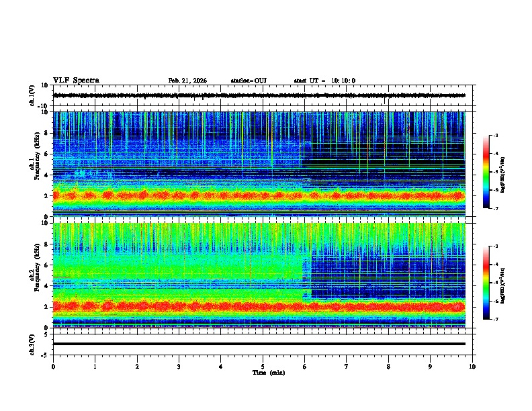
Task: Click the ch.2 spectrogram color bar
Action: coord(486,283)
